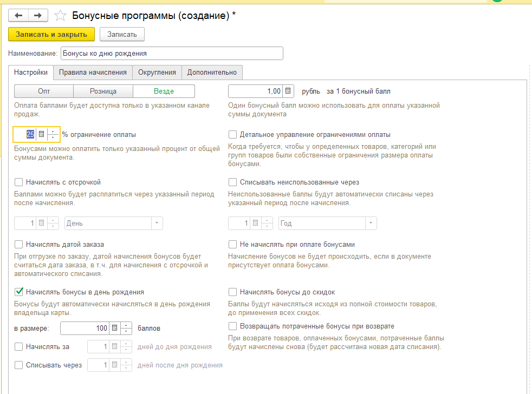The image size is (532, 394).
Task: Go back with the left arrow button
Action: (18, 15)
